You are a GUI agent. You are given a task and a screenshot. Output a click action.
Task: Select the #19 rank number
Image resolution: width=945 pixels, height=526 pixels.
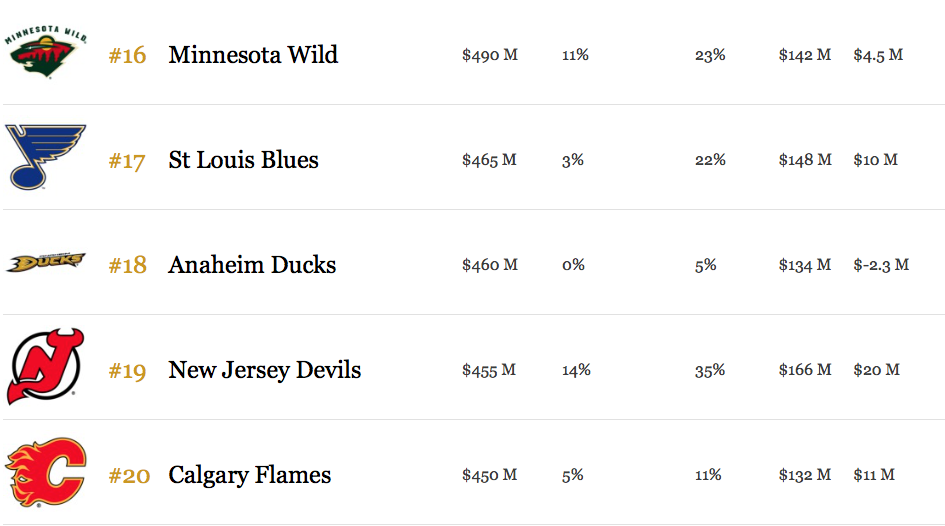(x=127, y=371)
